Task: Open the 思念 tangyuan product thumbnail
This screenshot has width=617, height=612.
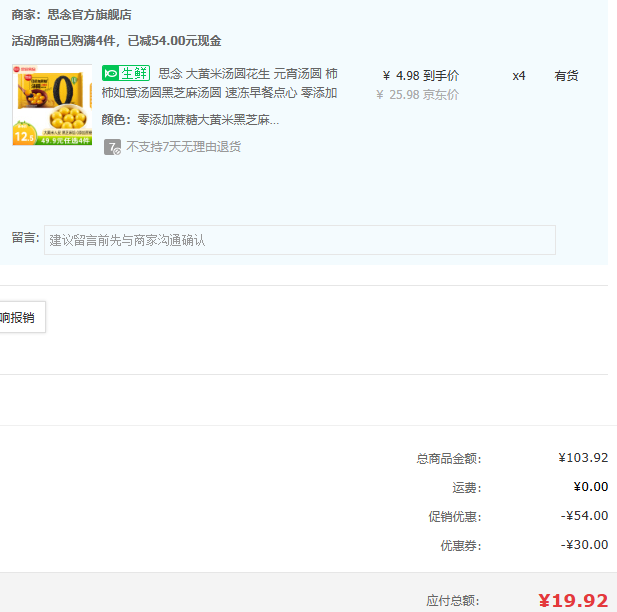Action: [x=52, y=105]
